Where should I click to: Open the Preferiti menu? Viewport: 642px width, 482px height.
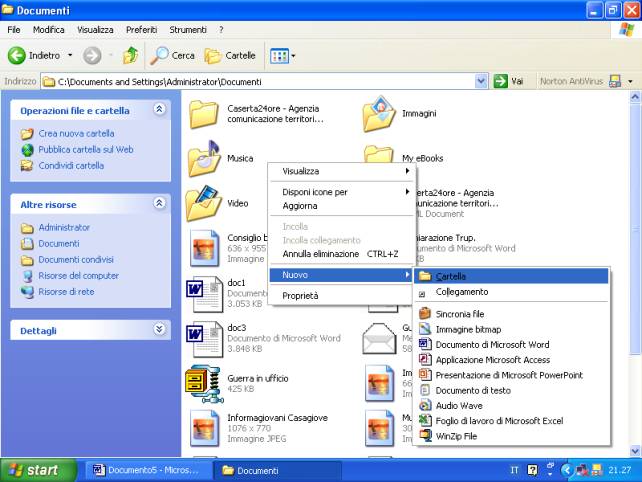141,30
